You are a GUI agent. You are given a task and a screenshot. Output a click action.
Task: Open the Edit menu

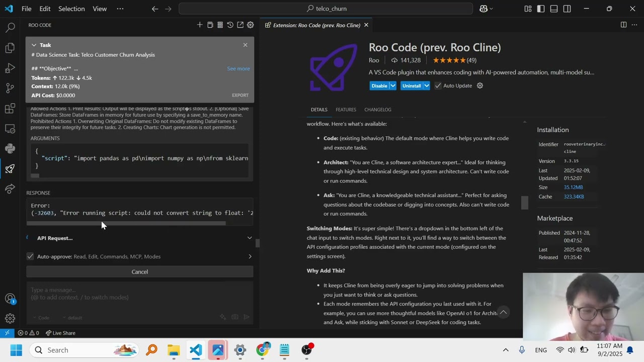click(x=45, y=9)
